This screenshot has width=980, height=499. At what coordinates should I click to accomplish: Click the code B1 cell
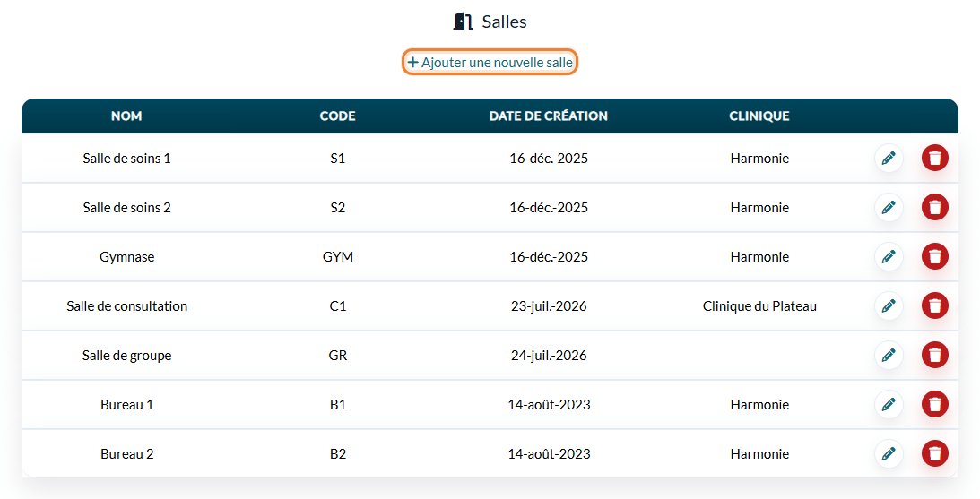pyautogui.click(x=337, y=405)
